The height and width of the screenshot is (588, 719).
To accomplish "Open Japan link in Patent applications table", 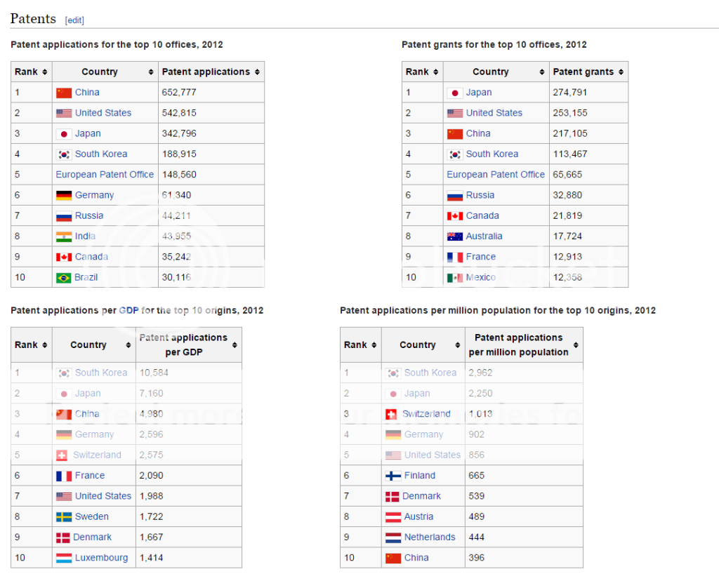I will click(88, 134).
